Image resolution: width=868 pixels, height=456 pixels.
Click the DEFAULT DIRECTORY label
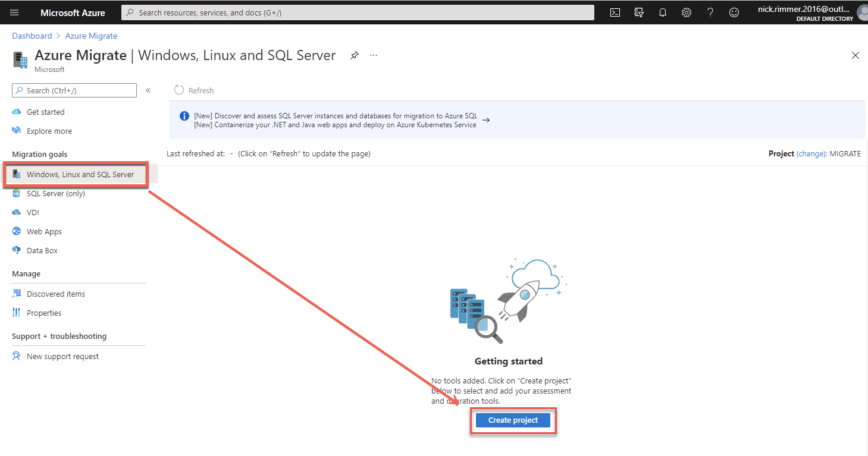click(x=825, y=19)
